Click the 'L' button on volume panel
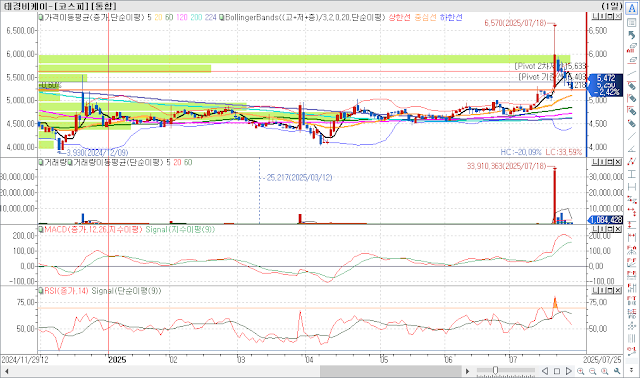Viewport: 640px width, 378px height. (595, 162)
